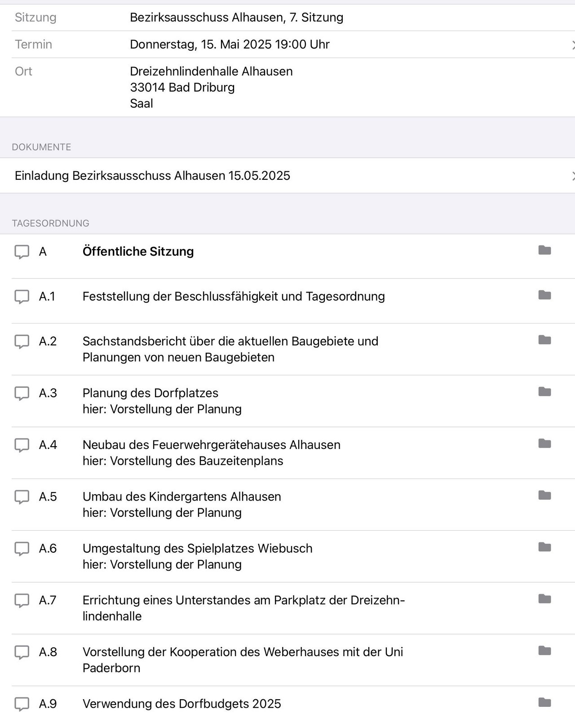Viewport: 575px width, 728px height.
Task: Expand the Einladung document row chevron
Action: 572,176
